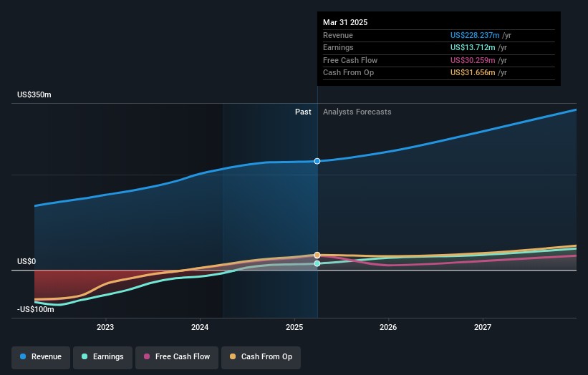Toggle the Earnings series legend button
The height and width of the screenshot is (375, 588).
tap(102, 356)
